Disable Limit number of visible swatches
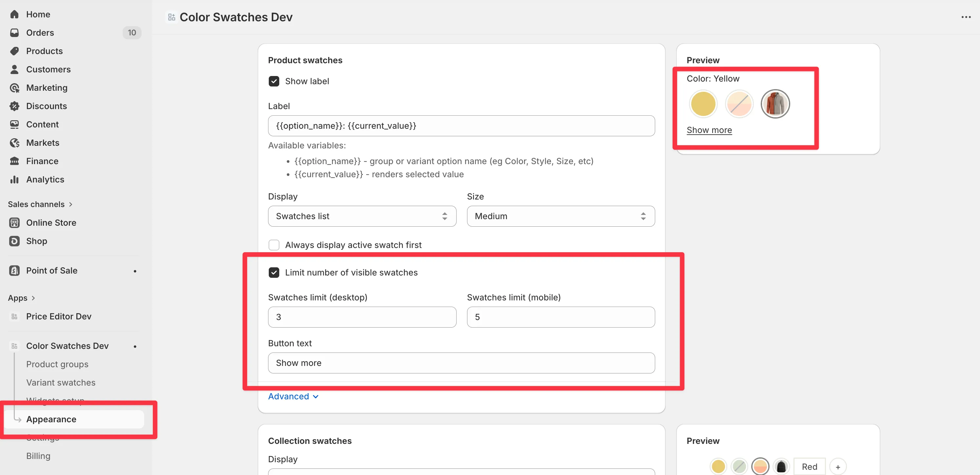This screenshot has height=475, width=980. pyautogui.click(x=274, y=272)
